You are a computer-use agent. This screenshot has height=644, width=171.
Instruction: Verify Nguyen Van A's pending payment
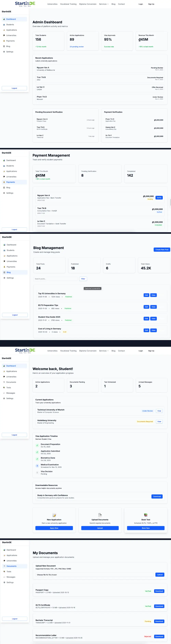coord(159,198)
